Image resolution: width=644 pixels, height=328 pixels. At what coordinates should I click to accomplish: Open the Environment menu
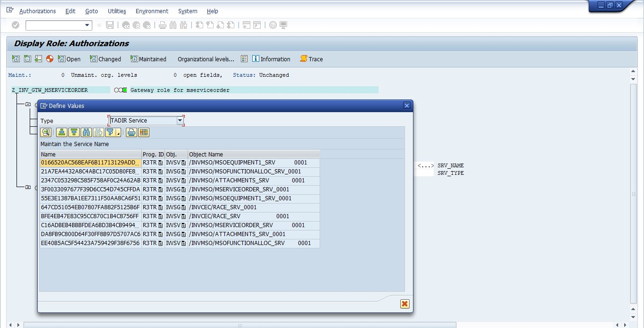[x=152, y=11]
